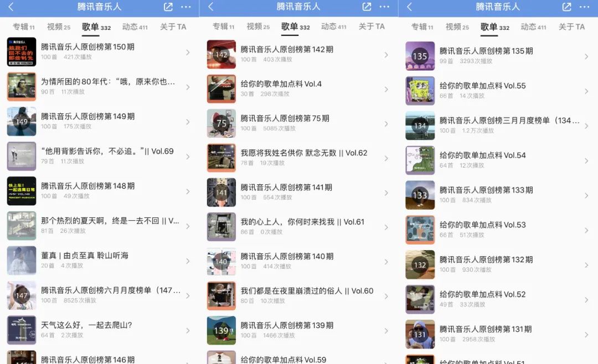
Task: Open cover of 腾讯音乐人原创榜第148期
Action: point(22,191)
